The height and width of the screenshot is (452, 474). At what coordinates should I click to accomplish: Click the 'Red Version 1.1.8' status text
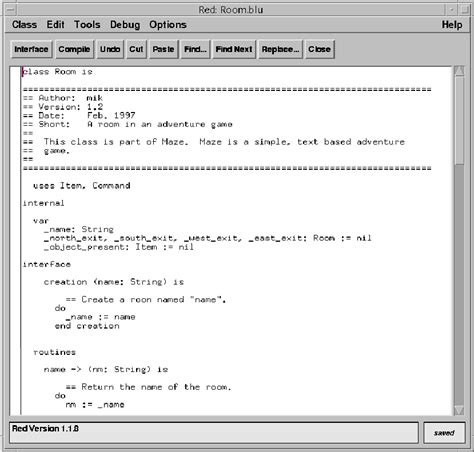click(45, 428)
